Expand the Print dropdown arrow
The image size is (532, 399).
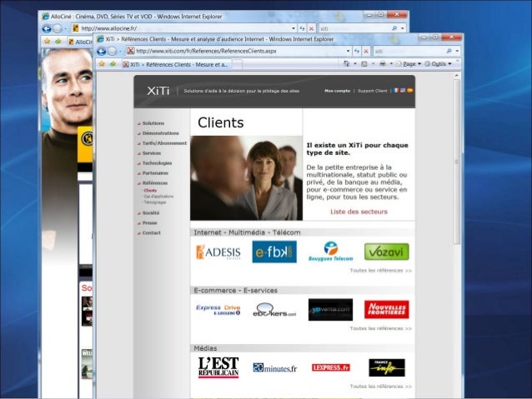[391, 64]
